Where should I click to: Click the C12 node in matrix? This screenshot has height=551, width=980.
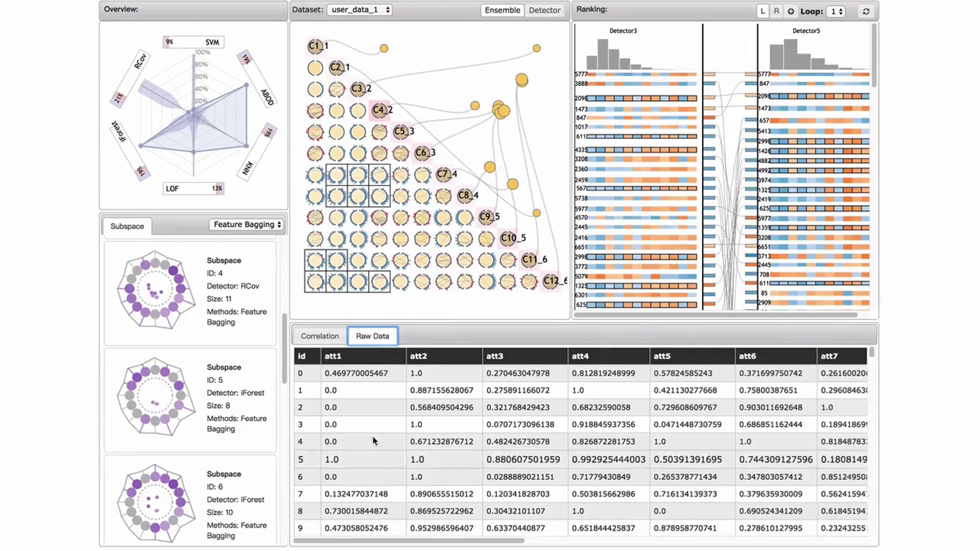click(x=550, y=281)
